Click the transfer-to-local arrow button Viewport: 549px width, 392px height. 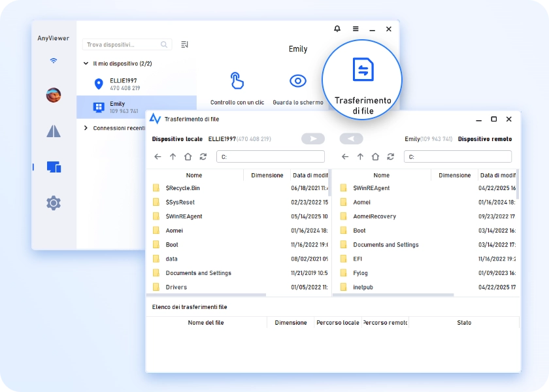[x=351, y=139]
